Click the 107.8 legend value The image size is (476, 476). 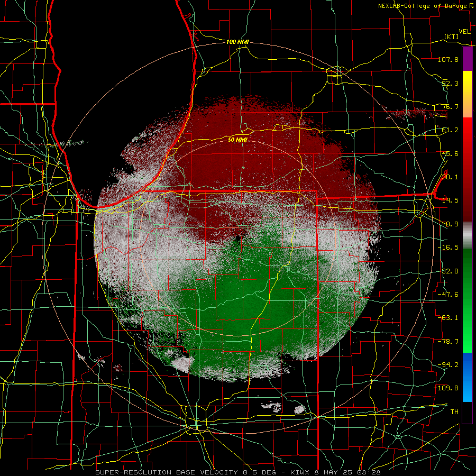coord(448,59)
